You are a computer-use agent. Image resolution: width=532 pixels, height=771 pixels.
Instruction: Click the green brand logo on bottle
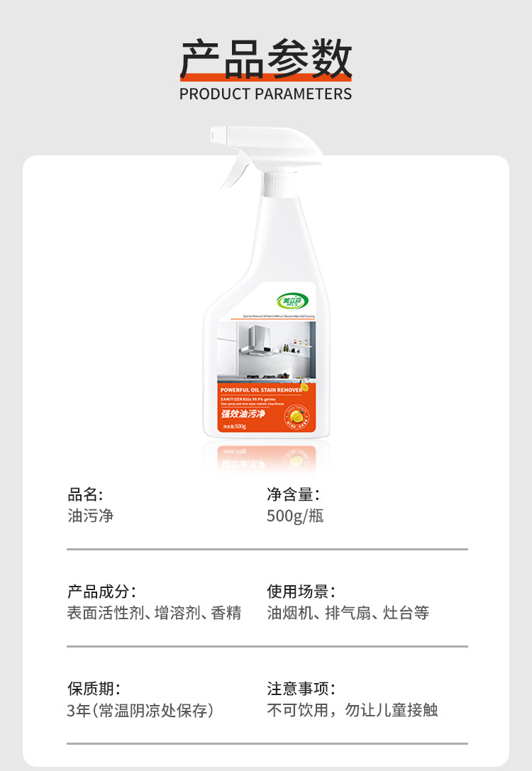[x=292, y=301]
